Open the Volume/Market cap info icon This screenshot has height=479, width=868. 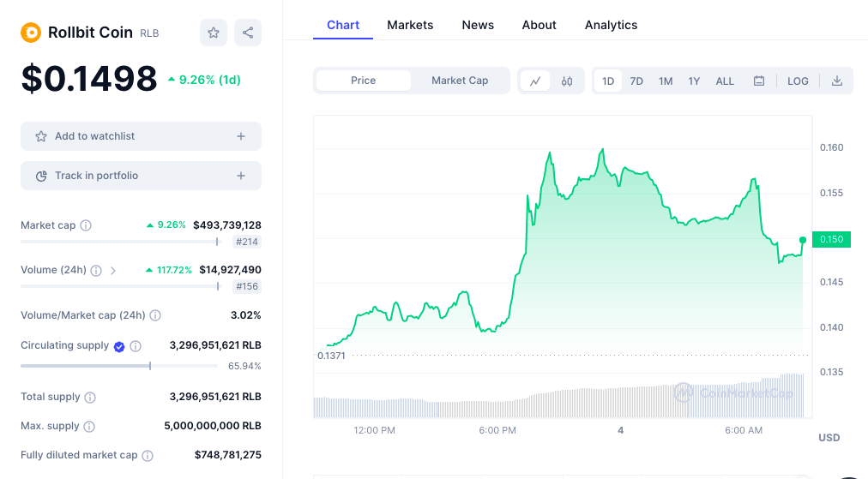click(x=155, y=315)
